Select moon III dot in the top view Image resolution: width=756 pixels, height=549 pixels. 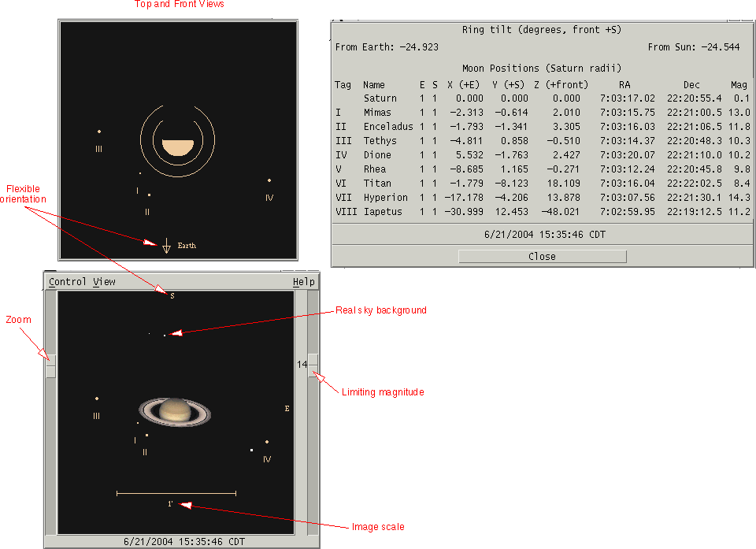(99, 132)
